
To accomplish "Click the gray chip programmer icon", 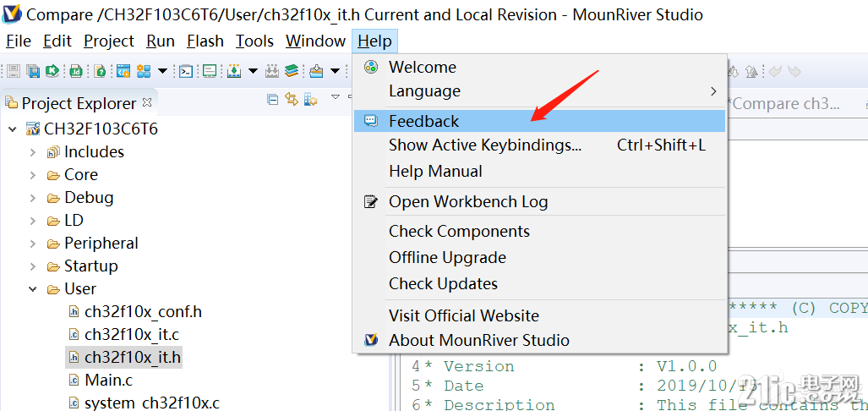I will [272, 71].
